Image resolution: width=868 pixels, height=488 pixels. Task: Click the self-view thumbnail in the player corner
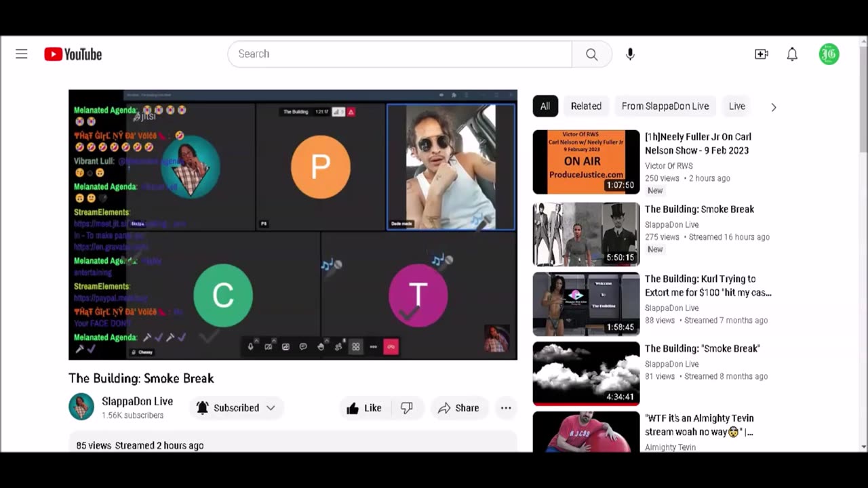tap(496, 339)
